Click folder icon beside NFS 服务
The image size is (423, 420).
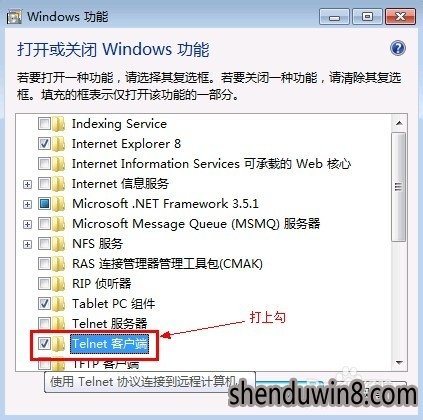(59, 244)
